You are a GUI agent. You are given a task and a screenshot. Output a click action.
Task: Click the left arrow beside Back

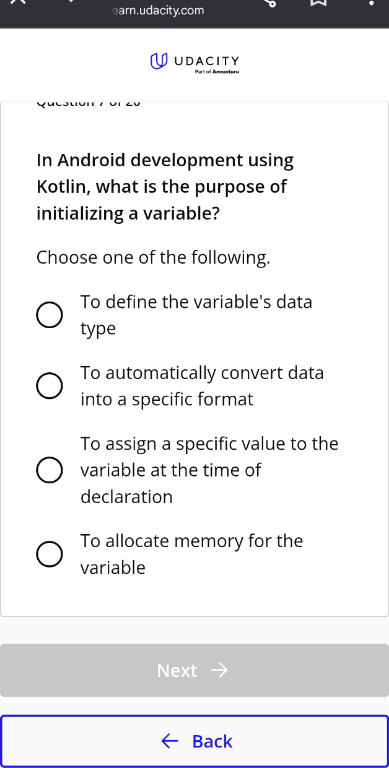(x=170, y=741)
